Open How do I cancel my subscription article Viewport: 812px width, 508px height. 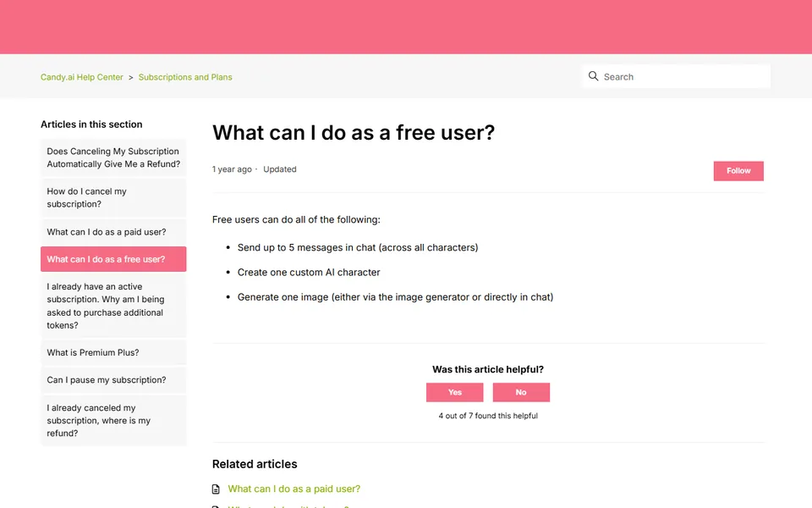coord(113,197)
